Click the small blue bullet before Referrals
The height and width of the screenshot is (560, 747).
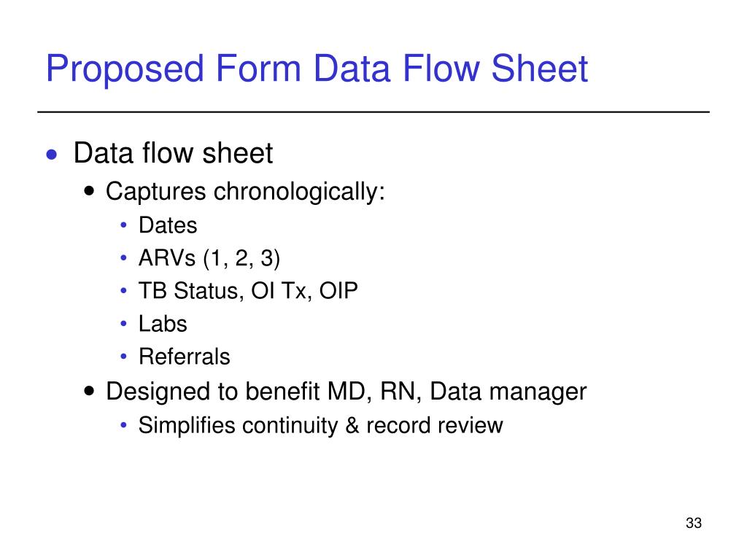point(124,357)
